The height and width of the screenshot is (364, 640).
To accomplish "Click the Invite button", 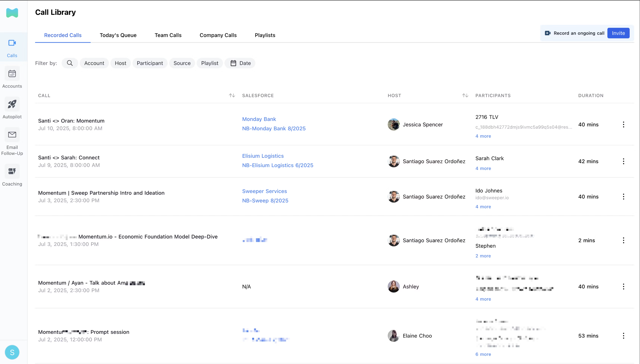I will pyautogui.click(x=618, y=33).
